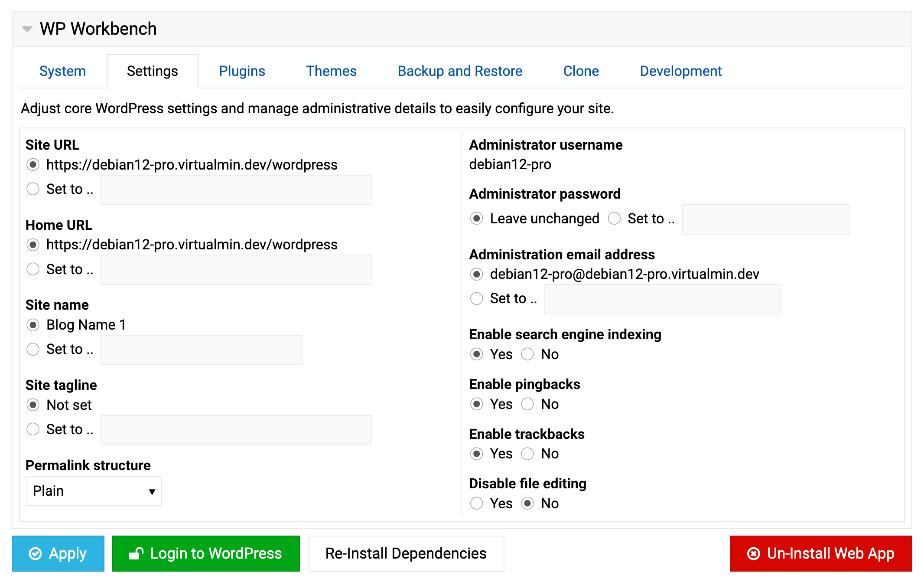Select Administration email 'Set to ..' radio
This screenshot has height=582, width=924.
tap(477, 298)
